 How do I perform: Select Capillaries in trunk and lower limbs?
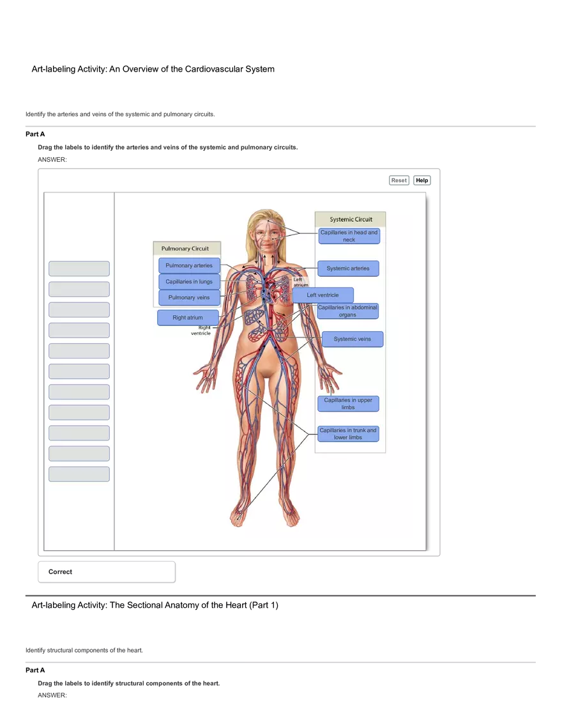click(348, 434)
